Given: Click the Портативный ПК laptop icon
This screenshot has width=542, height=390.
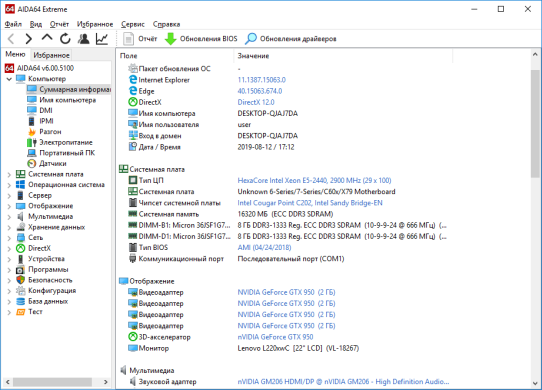Looking at the screenshot, I should tap(32, 153).
